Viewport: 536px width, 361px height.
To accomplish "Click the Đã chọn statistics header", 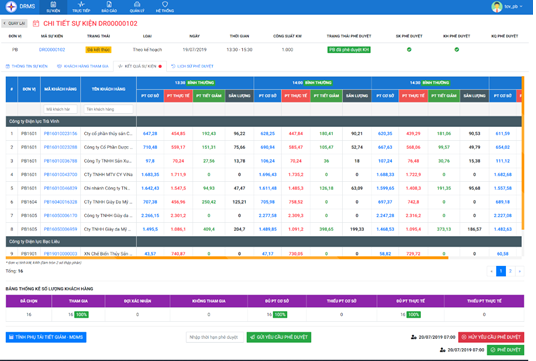I will coord(29,301).
